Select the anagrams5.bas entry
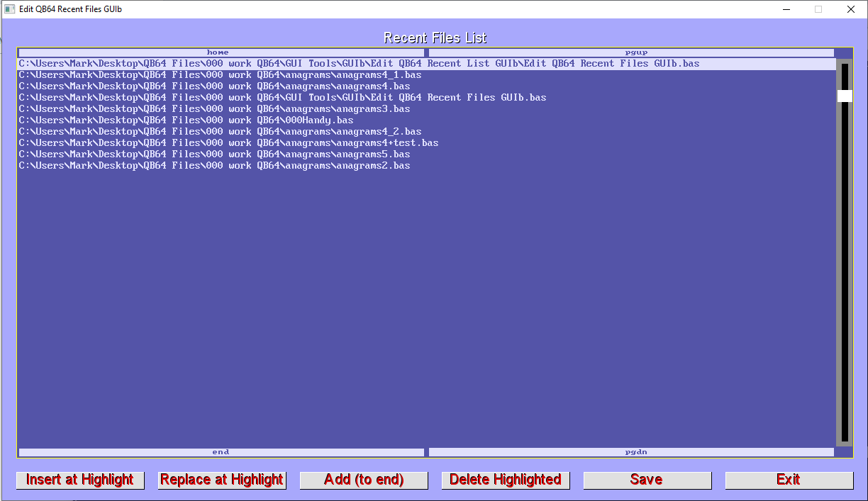The height and width of the screenshot is (501, 868). coord(426,154)
